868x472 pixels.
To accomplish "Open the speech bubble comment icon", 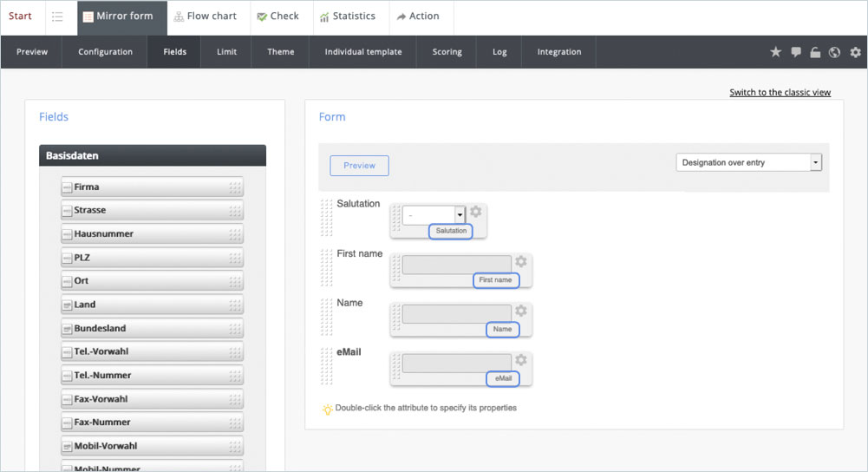I will pyautogui.click(x=796, y=52).
